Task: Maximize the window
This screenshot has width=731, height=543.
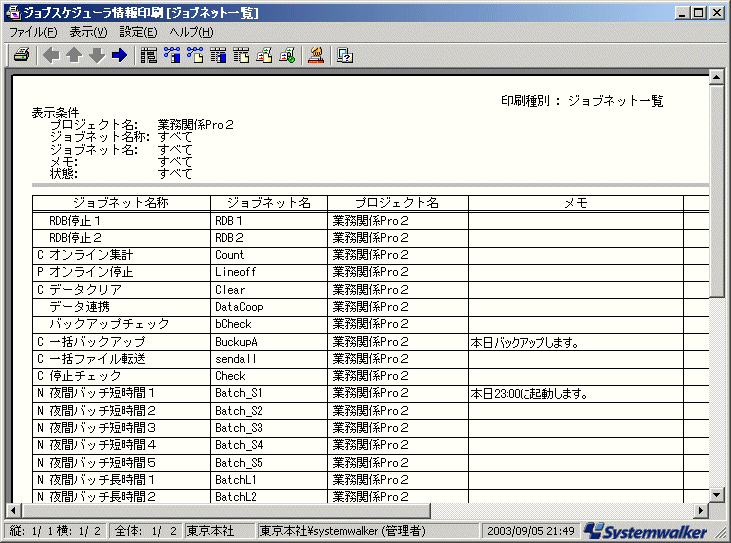Action: click(x=699, y=13)
